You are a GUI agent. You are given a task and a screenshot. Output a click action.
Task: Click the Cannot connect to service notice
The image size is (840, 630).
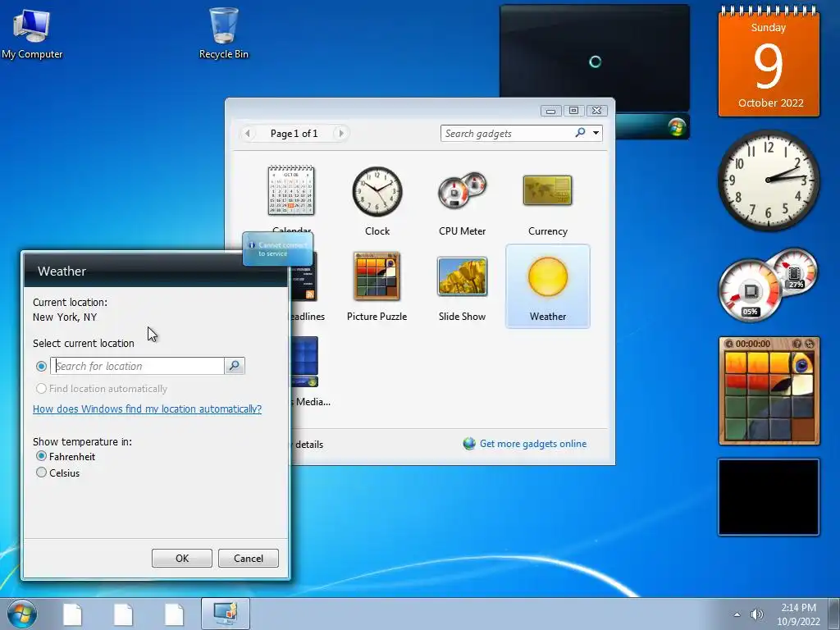[x=277, y=249]
